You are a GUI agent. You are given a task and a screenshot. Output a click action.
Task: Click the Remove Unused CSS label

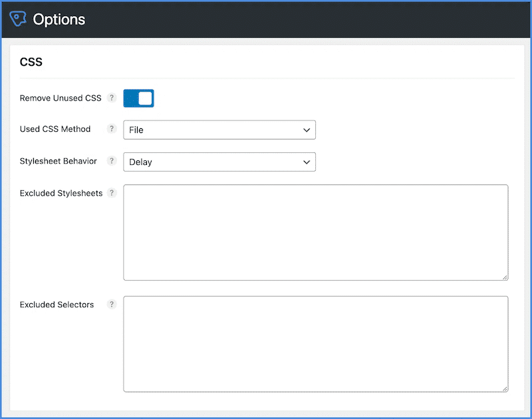coord(61,98)
